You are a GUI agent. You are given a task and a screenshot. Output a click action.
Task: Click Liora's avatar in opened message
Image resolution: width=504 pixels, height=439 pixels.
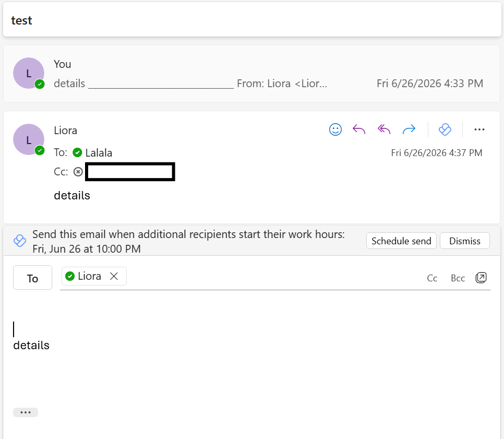pyautogui.click(x=29, y=139)
